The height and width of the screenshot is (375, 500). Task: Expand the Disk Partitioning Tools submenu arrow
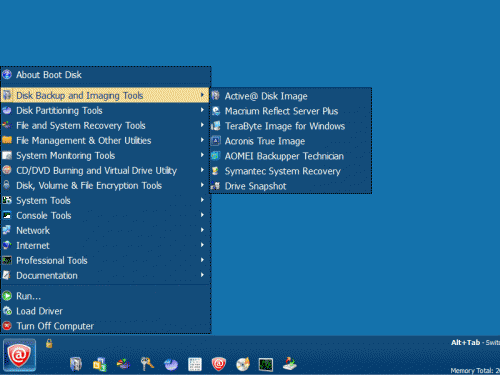(x=202, y=110)
